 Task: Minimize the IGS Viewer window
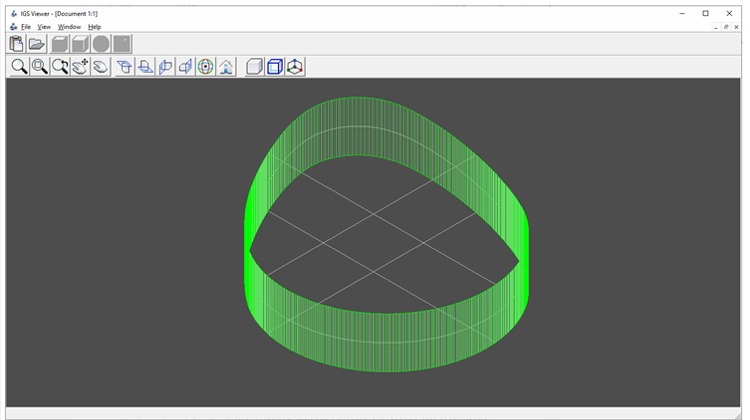[682, 13]
